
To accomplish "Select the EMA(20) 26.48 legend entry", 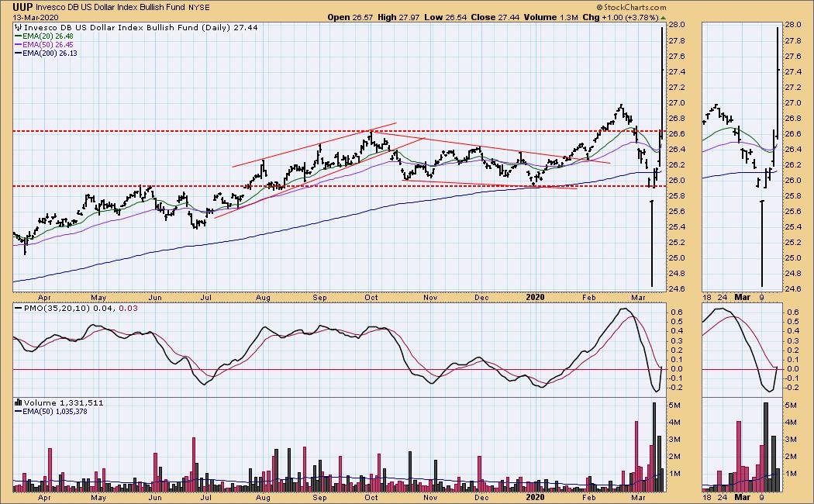I will click(x=48, y=36).
